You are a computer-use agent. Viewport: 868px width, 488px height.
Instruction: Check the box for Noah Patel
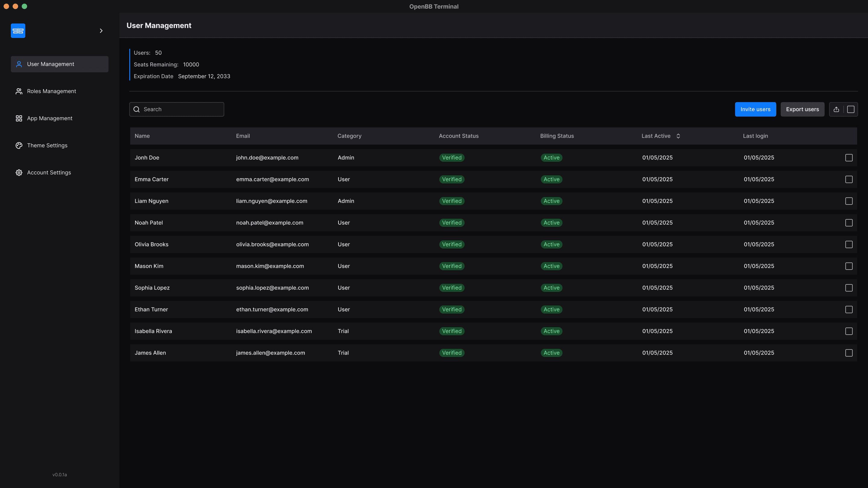tap(849, 223)
